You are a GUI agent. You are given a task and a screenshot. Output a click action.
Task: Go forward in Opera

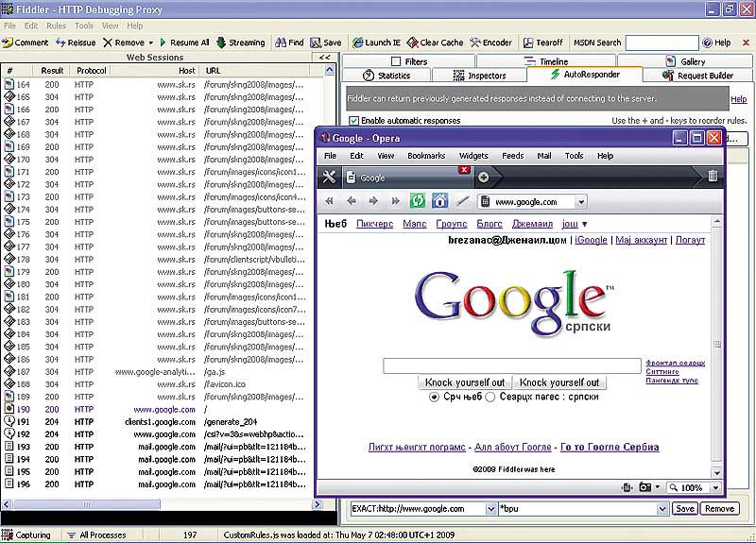click(x=373, y=201)
